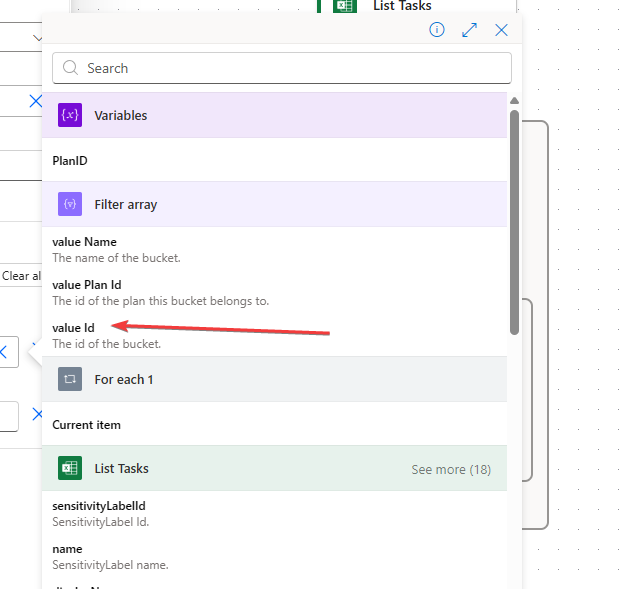Select the PlanID variable
This screenshot has width=624, height=589.
(71, 160)
